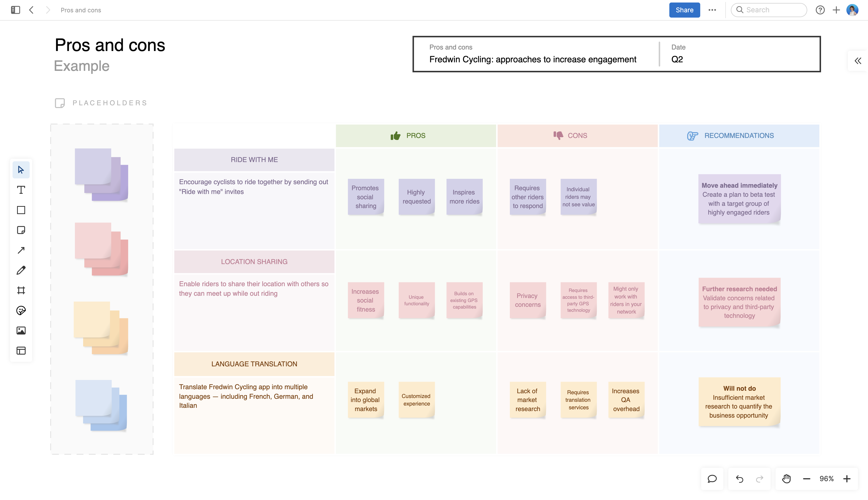Zoom in using the plus control
This screenshot has width=868, height=500.
click(x=847, y=478)
